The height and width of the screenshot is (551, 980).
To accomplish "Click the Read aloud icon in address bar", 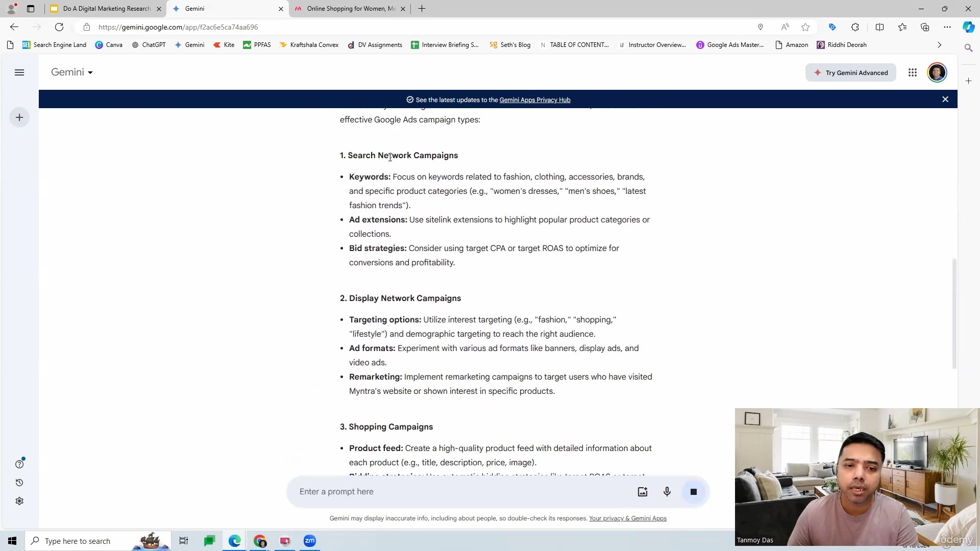I will coord(785,27).
